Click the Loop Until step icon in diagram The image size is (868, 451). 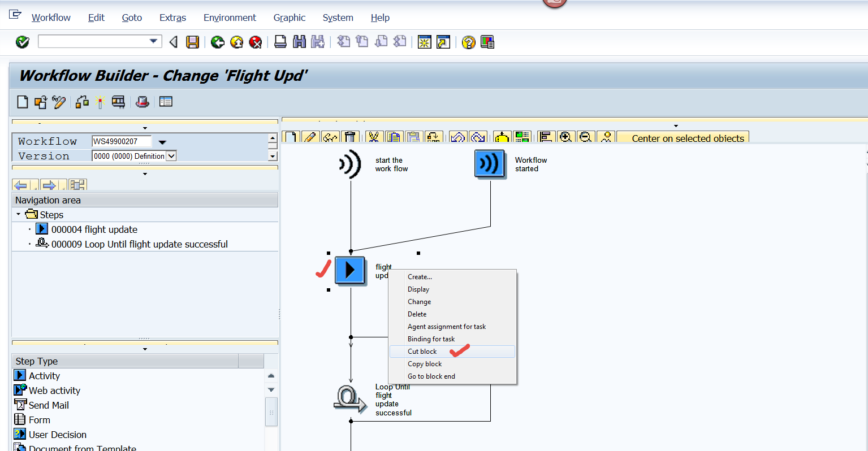pos(350,399)
